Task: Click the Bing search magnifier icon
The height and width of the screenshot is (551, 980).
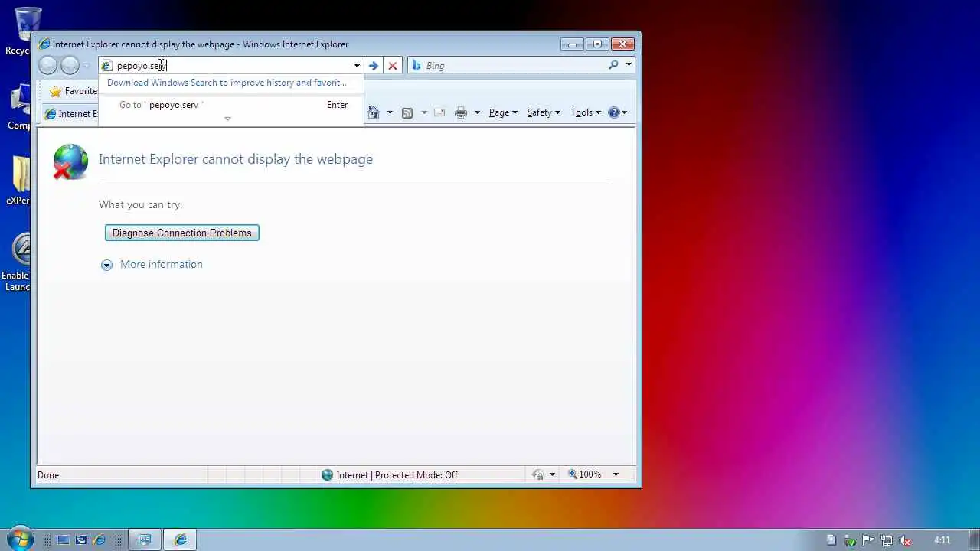Action: coord(613,65)
